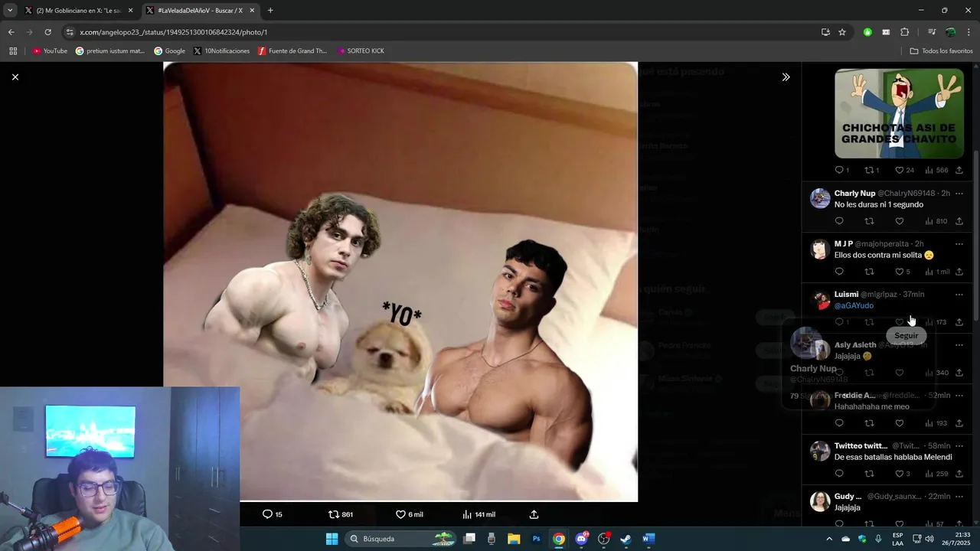
Task: Click the address bar URL
Action: 174,32
